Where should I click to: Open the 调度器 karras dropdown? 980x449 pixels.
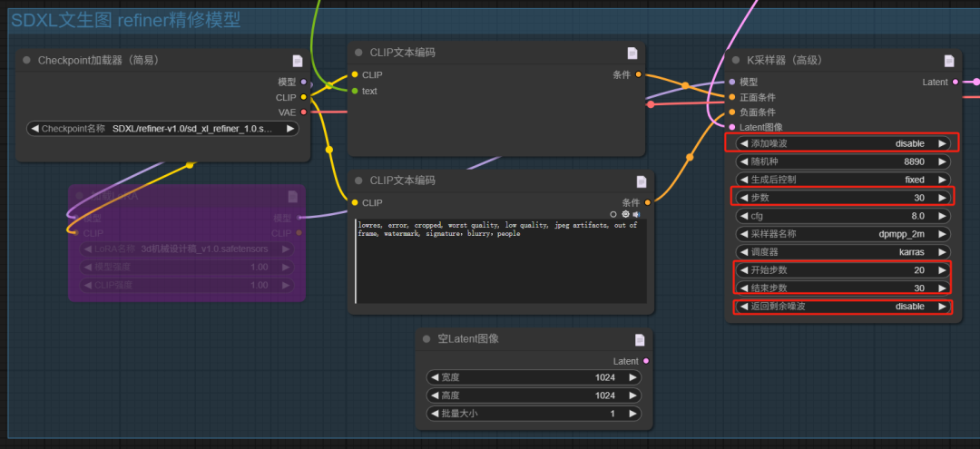[x=841, y=251]
